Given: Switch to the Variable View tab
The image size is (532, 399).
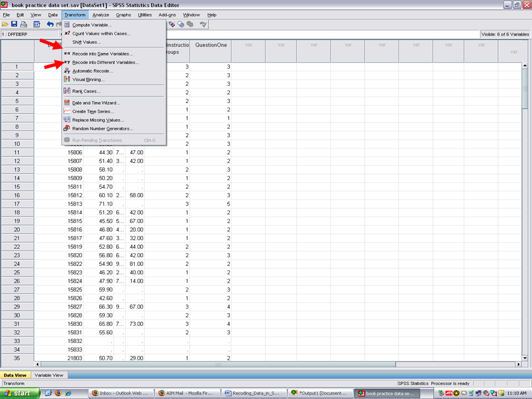Looking at the screenshot, I should tap(49, 375).
